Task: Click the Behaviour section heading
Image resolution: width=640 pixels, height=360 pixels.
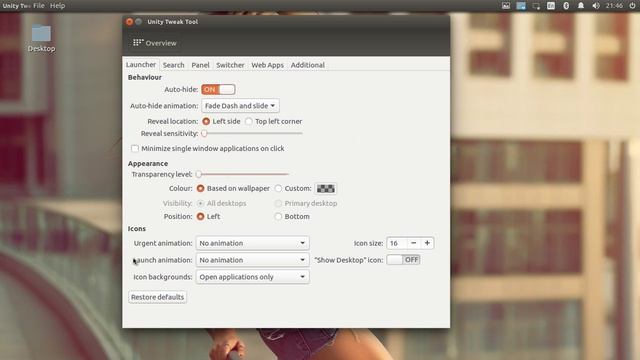Action: click(144, 77)
